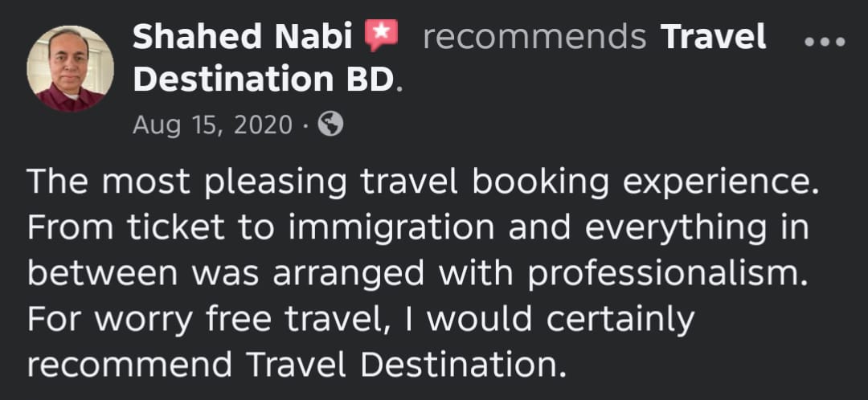Click the word "Travel" in the header page name
Viewport: 868px width, 400px height.
[713, 37]
